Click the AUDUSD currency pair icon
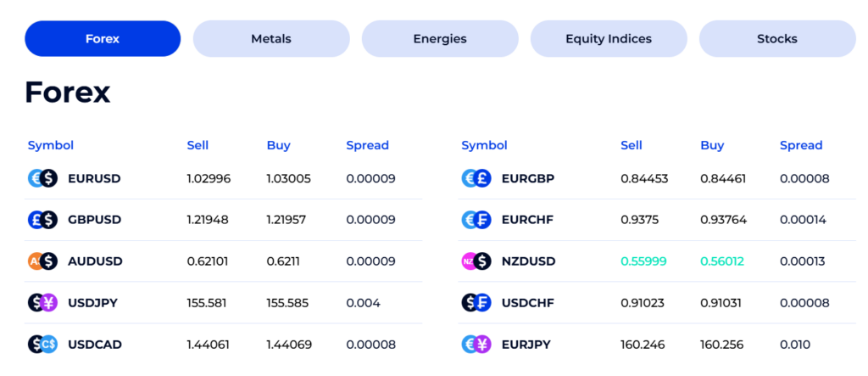This screenshot has height=376, width=868. 42,261
